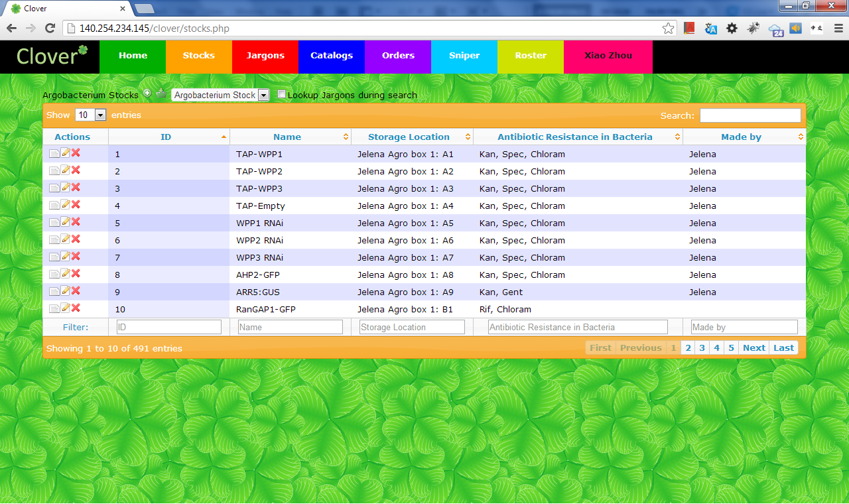Enable Lookup Jargons during search
Viewport: 849px width, 504px height.
tap(281, 94)
